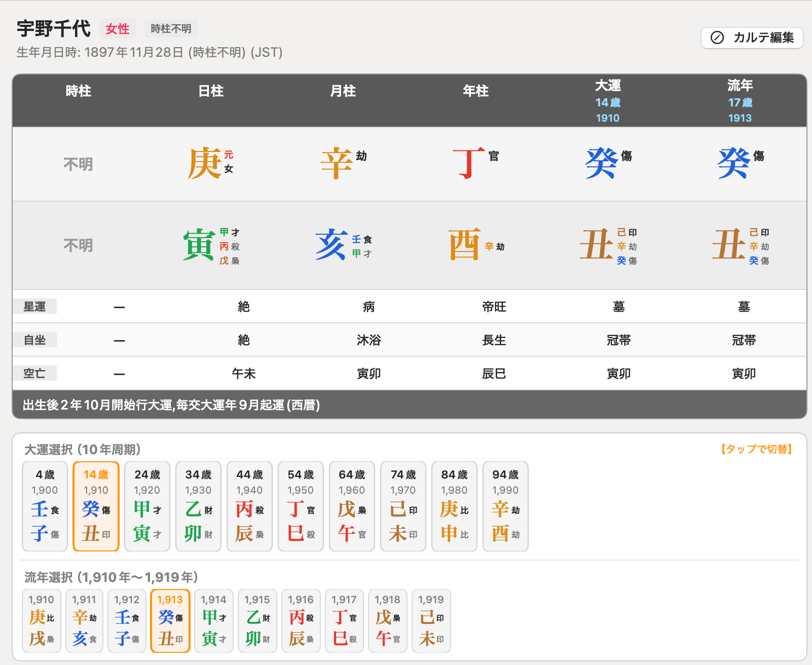
Task: Choose the 44歳 1940 大運 card
Action: pyautogui.click(x=249, y=506)
